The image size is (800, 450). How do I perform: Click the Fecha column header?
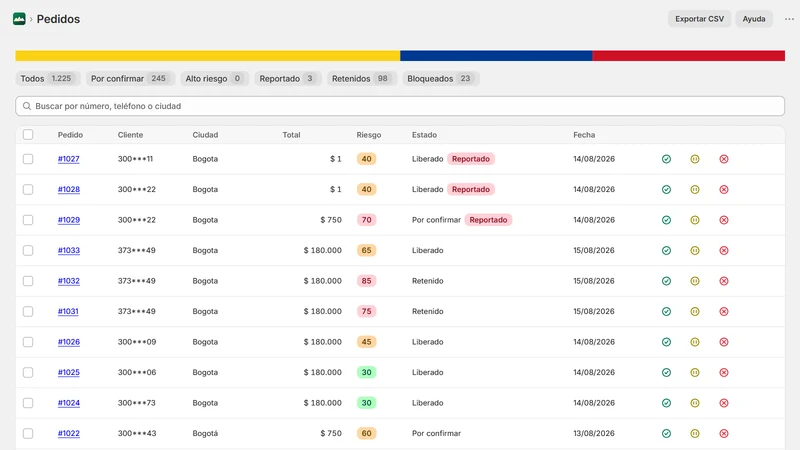(584, 135)
